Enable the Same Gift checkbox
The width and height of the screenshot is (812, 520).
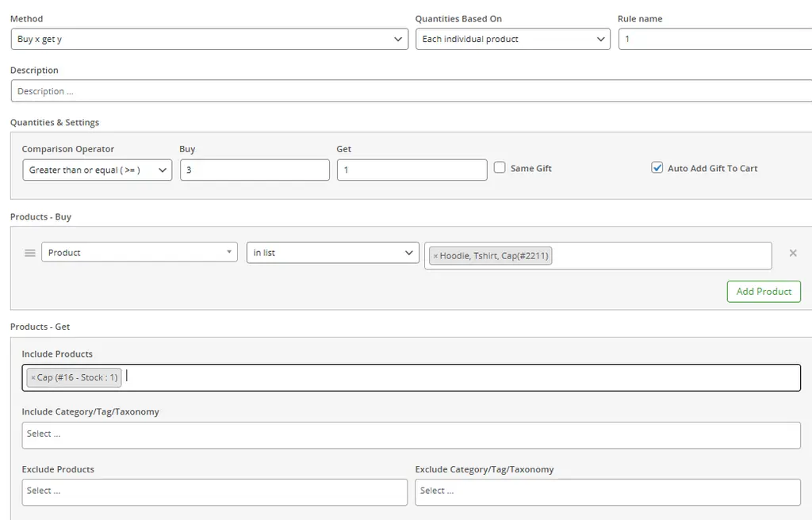(500, 168)
